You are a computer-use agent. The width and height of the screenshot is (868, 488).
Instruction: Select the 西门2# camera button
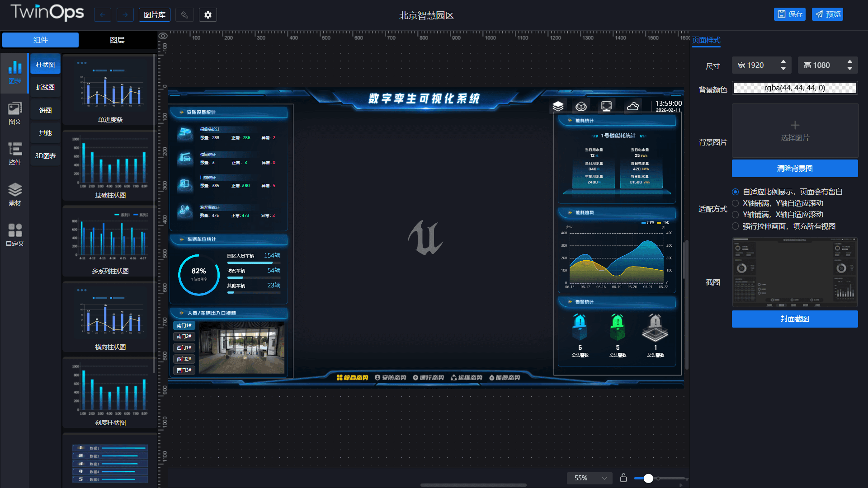pos(184,359)
